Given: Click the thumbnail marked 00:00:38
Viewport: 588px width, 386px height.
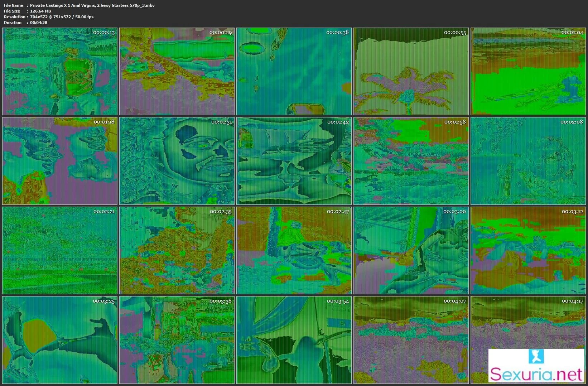Looking at the screenshot, I should tap(294, 72).
